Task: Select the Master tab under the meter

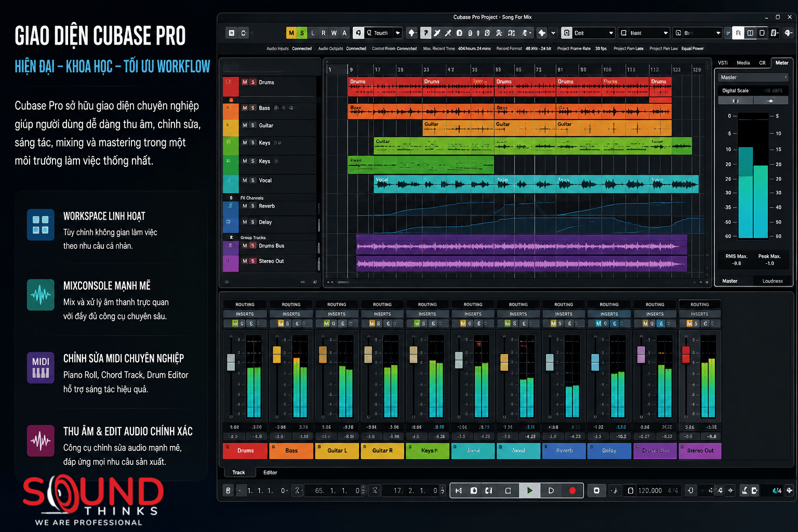Action: point(730,281)
